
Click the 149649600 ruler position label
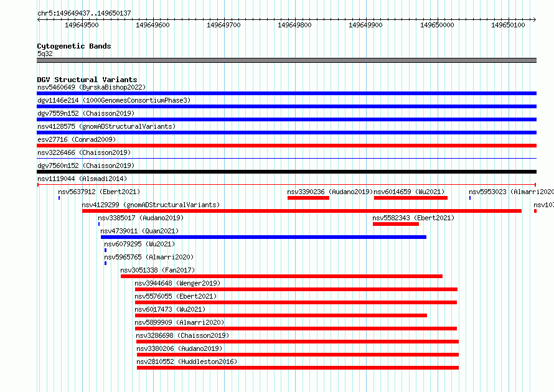(153, 25)
